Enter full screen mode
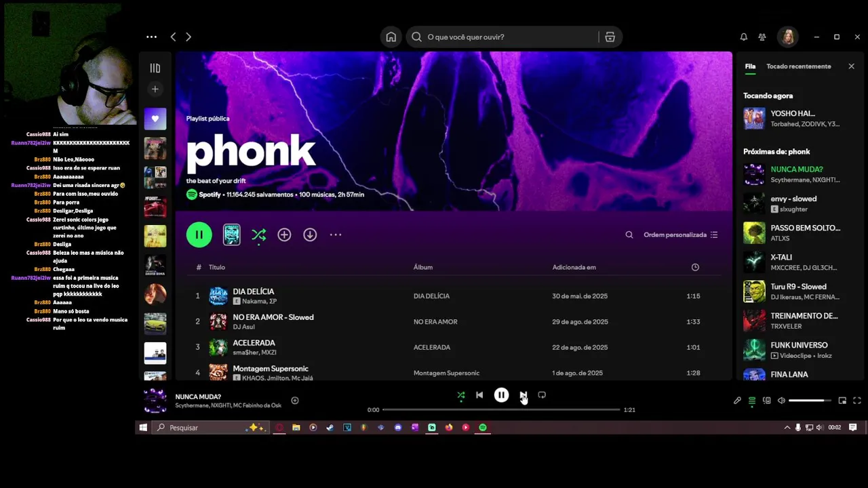 857,401
